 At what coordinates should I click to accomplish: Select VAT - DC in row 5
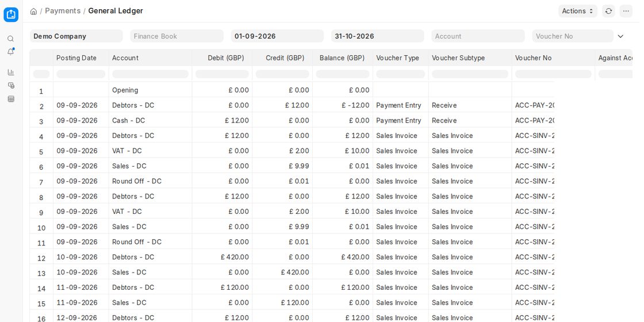150,151
